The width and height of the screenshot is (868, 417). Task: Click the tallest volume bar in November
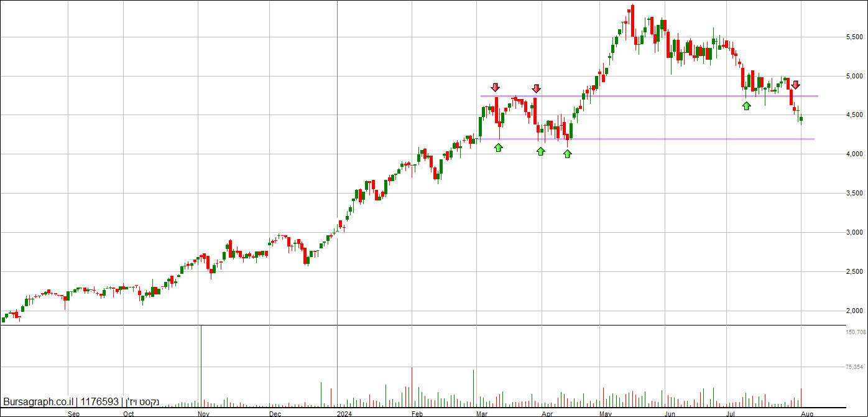200,366
